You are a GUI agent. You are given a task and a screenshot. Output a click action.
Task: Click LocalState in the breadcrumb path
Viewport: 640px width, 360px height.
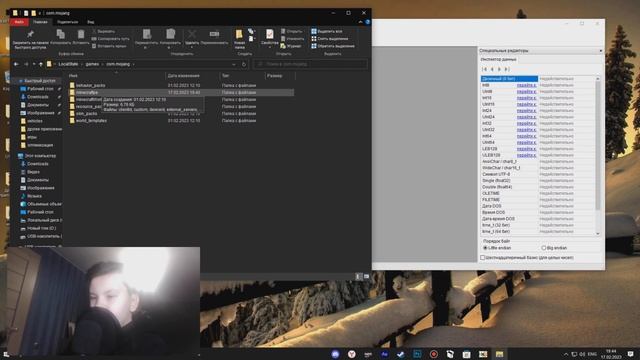(x=68, y=64)
